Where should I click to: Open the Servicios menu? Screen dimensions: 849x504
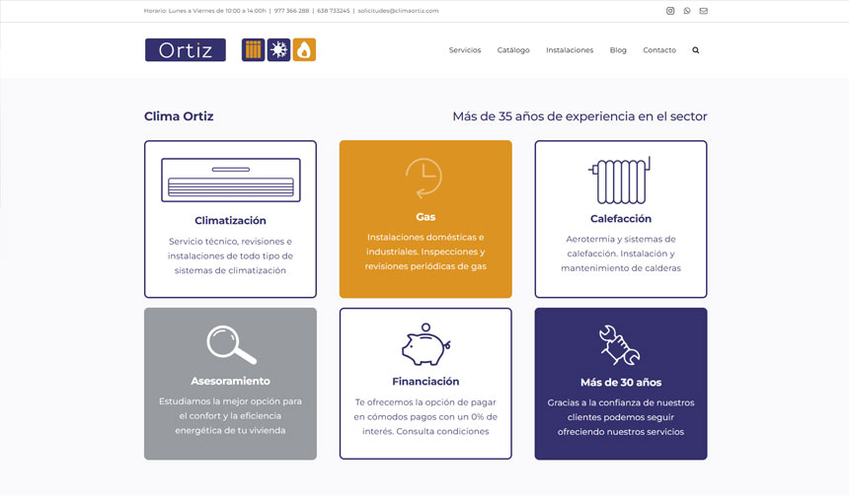(x=465, y=50)
